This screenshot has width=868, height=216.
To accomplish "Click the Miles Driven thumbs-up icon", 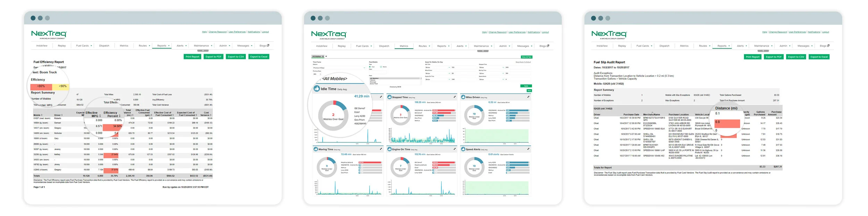I will coord(463,97).
